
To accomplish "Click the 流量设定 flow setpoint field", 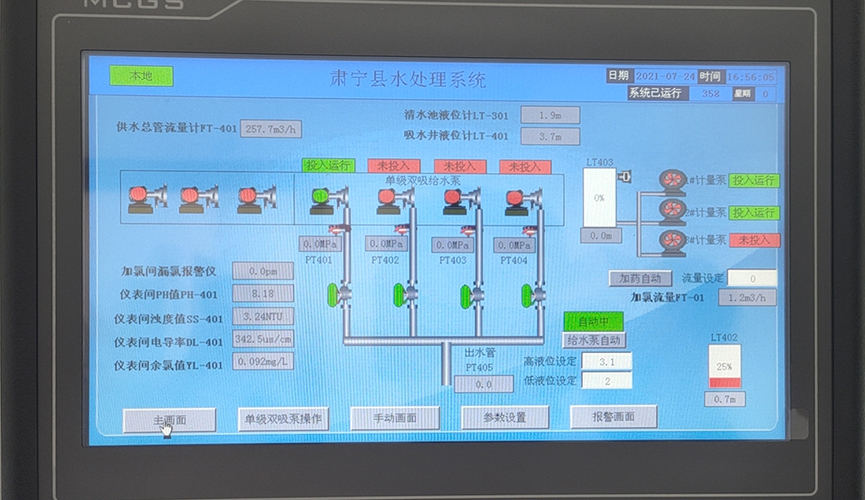I will pos(751,278).
